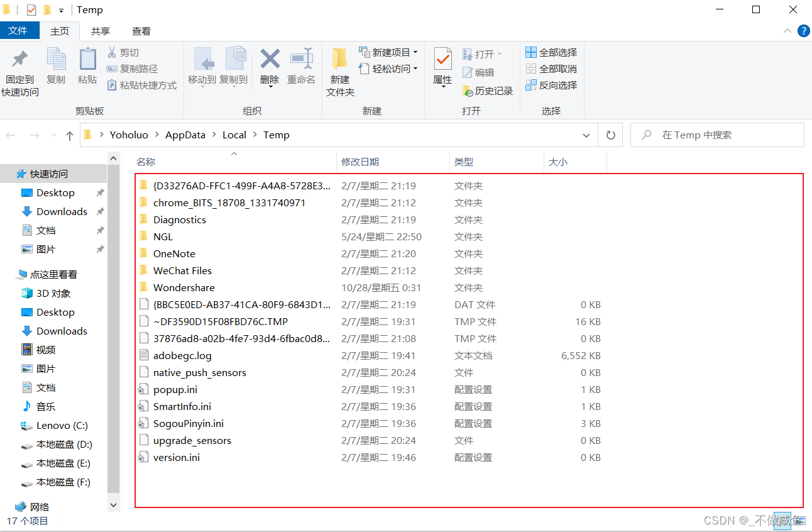Switch to the View (查看) tab
The height and width of the screenshot is (532, 812).
[x=141, y=31]
